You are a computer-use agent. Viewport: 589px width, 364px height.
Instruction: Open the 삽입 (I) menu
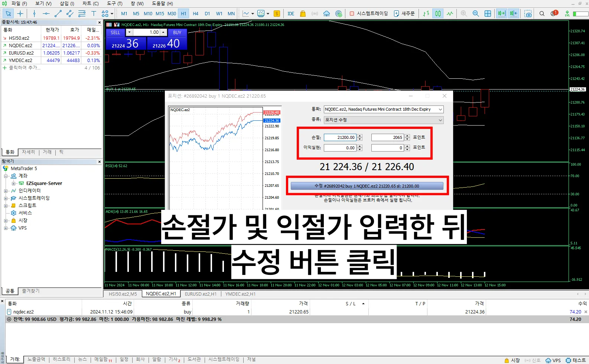(x=67, y=3)
